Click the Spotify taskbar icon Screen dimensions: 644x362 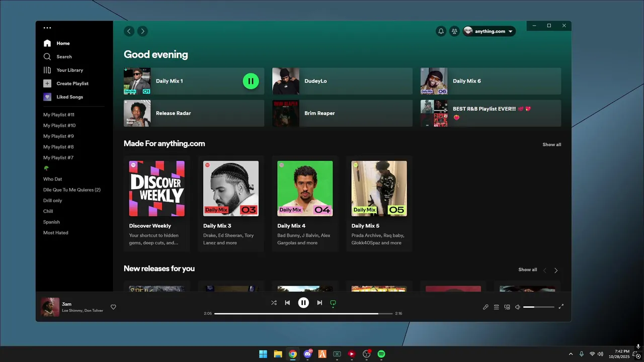(381, 354)
